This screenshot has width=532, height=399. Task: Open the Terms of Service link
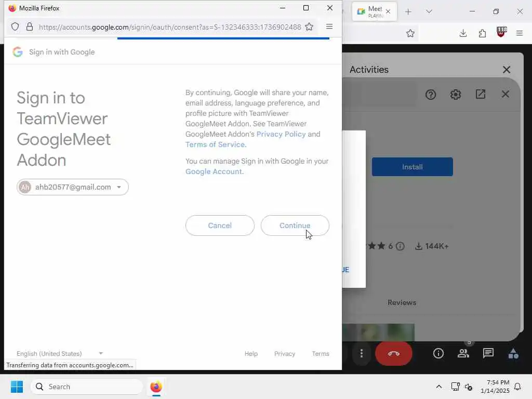216,144
